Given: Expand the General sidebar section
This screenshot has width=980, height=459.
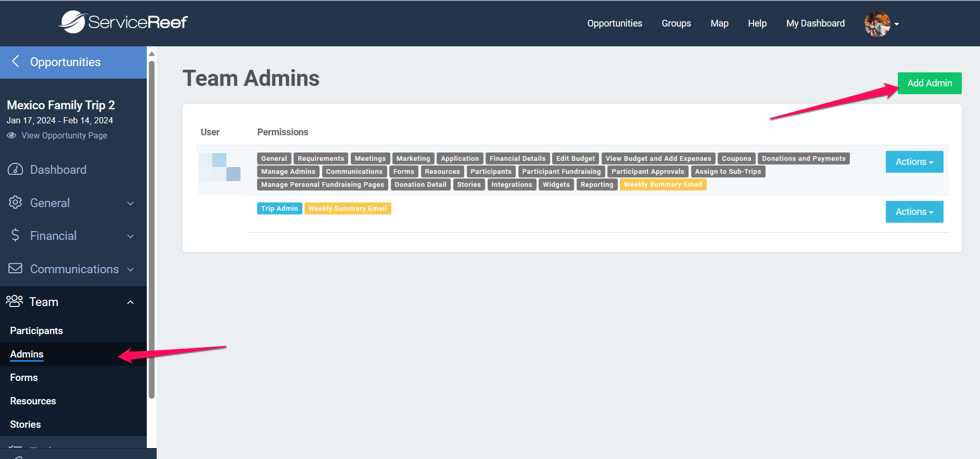Looking at the screenshot, I should (x=131, y=203).
